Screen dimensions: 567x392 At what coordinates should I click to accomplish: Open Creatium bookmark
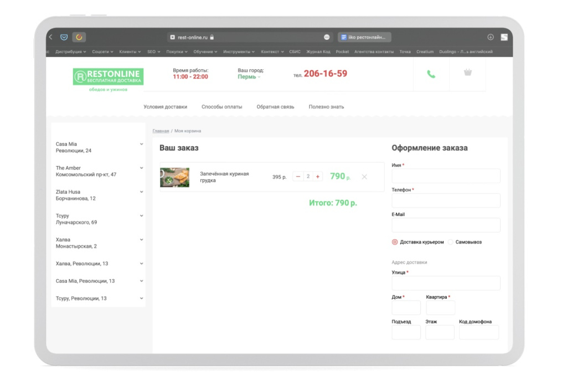coord(425,51)
